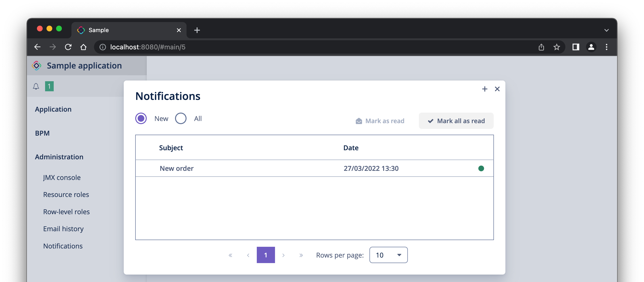Open the Email history menu item

pyautogui.click(x=63, y=229)
